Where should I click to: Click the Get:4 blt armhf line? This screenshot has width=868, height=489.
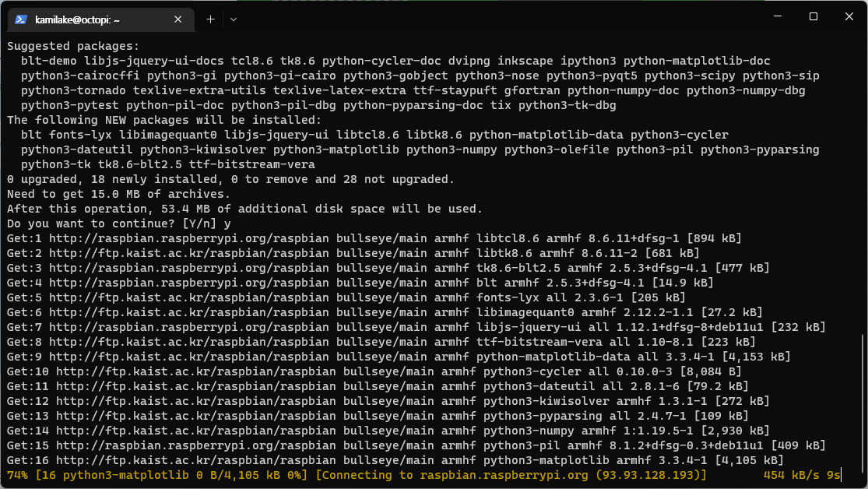(360, 283)
